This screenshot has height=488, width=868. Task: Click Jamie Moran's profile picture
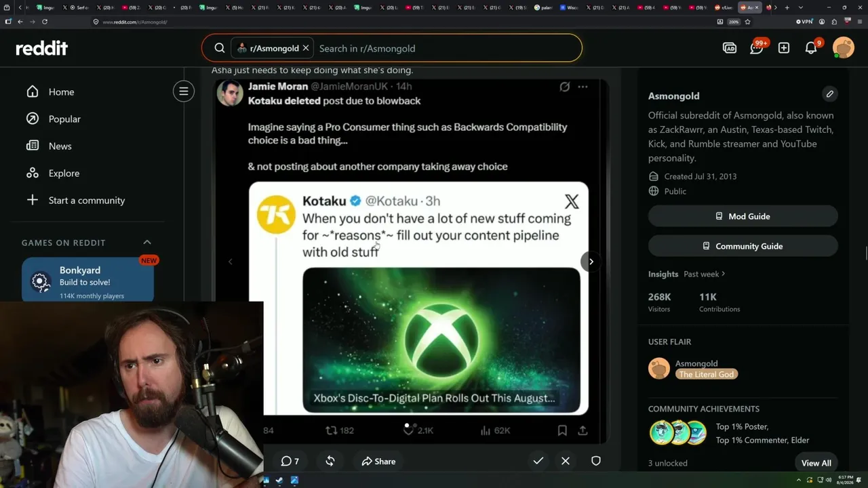pos(230,93)
